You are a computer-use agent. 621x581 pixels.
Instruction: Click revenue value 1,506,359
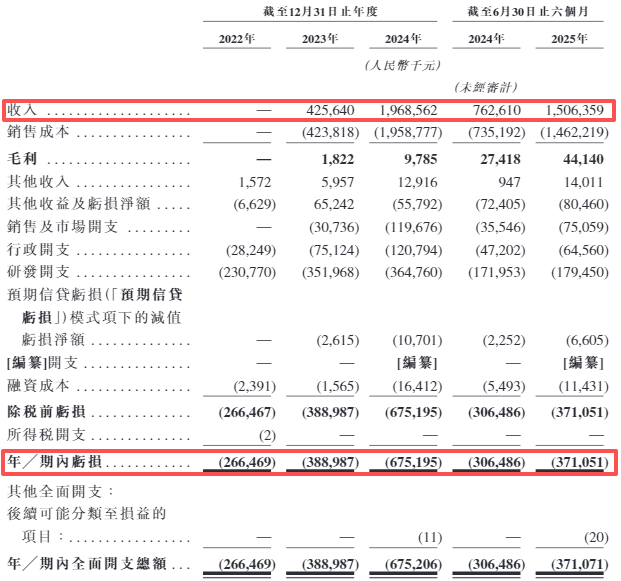575,110
